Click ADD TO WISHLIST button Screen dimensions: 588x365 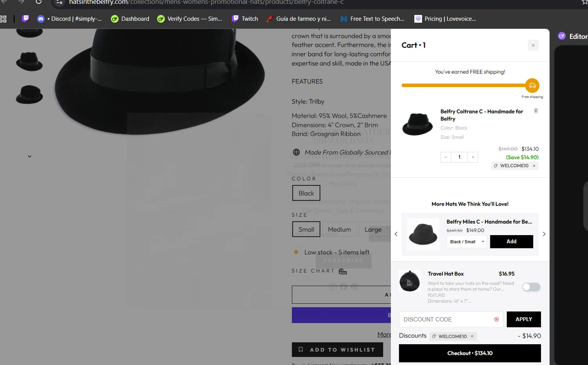click(x=337, y=350)
